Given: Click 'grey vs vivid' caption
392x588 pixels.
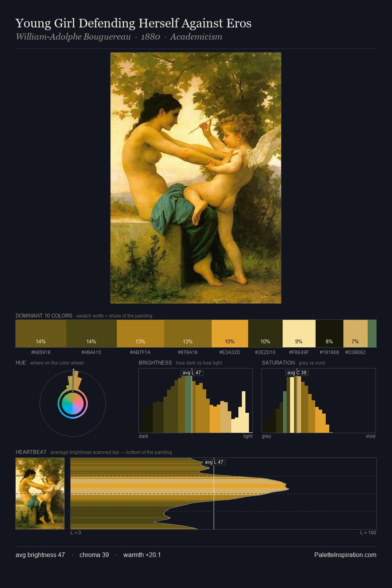Looking at the screenshot, I should point(312,363).
